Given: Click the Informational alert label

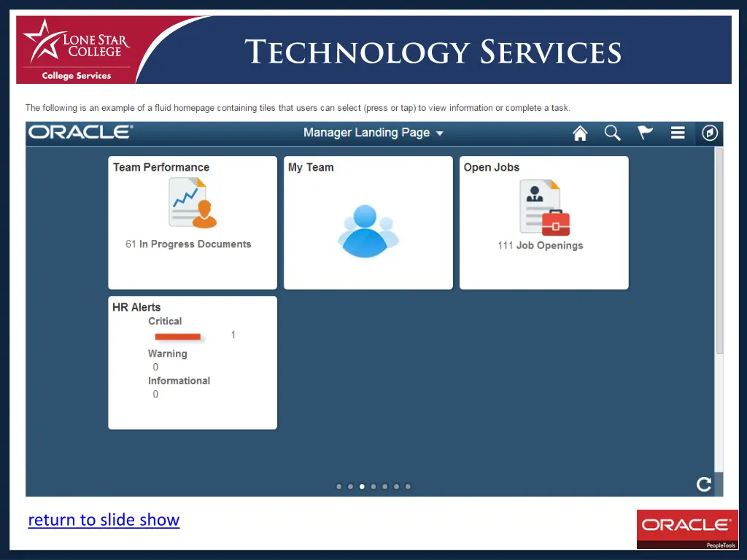Looking at the screenshot, I should [x=179, y=381].
